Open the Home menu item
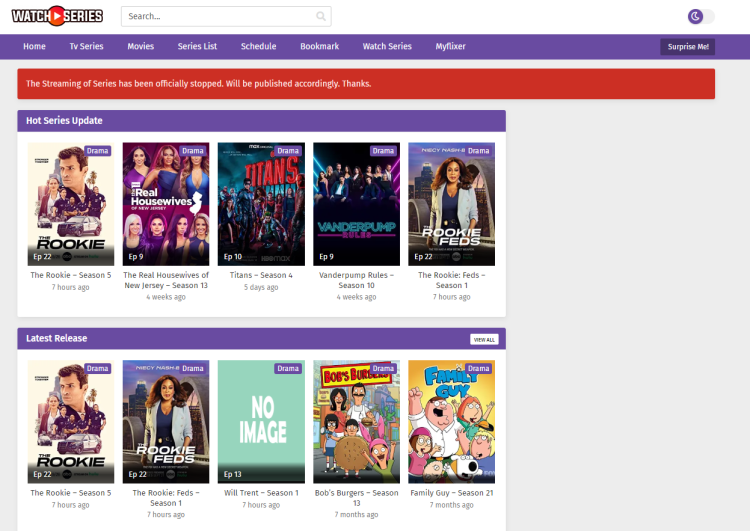Screen dimensions: 750x531 coord(34,47)
